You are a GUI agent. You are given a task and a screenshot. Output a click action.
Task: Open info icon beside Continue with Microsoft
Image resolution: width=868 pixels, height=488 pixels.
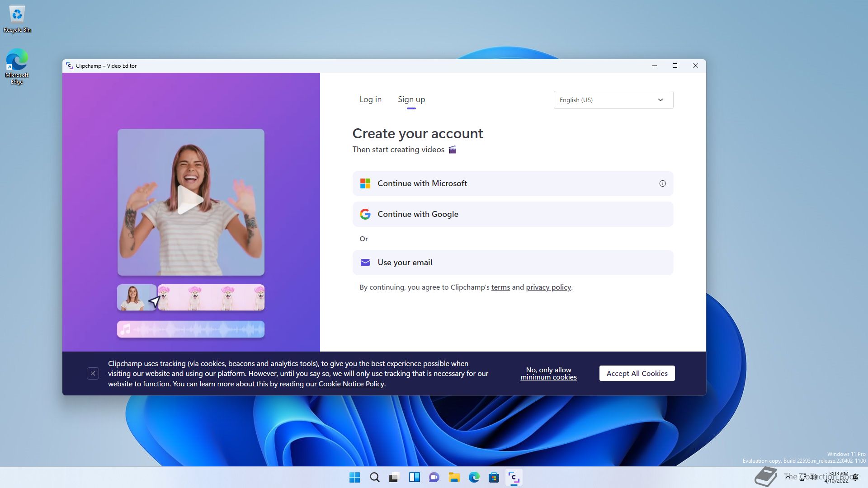[x=662, y=183]
